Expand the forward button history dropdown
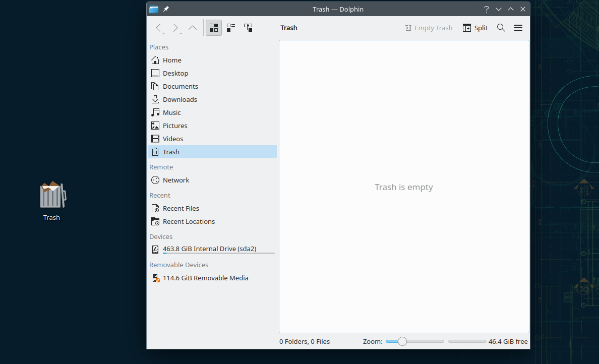The width and height of the screenshot is (599, 364). coord(180,33)
